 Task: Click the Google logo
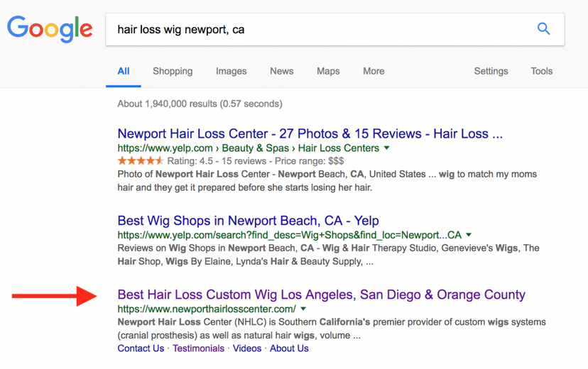(x=50, y=29)
